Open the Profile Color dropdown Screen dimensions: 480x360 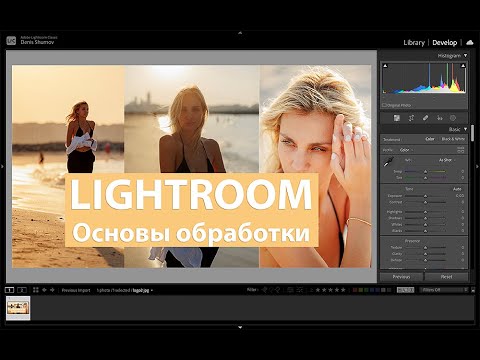pyautogui.click(x=406, y=150)
